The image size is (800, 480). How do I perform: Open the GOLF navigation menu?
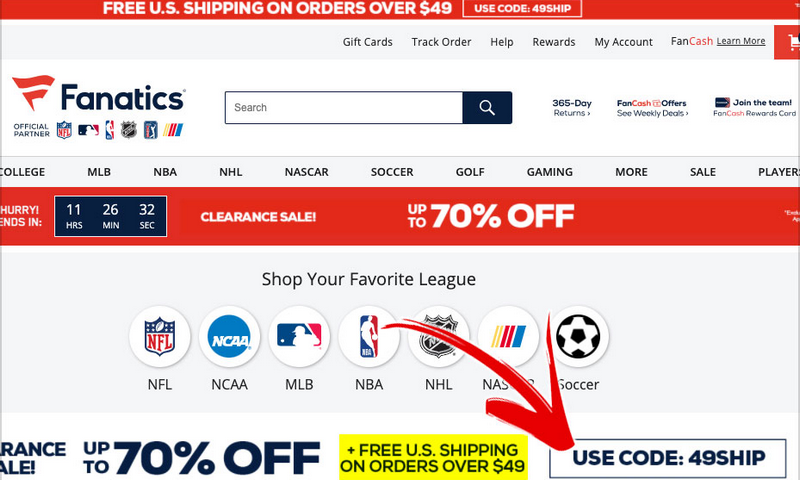[x=470, y=172]
